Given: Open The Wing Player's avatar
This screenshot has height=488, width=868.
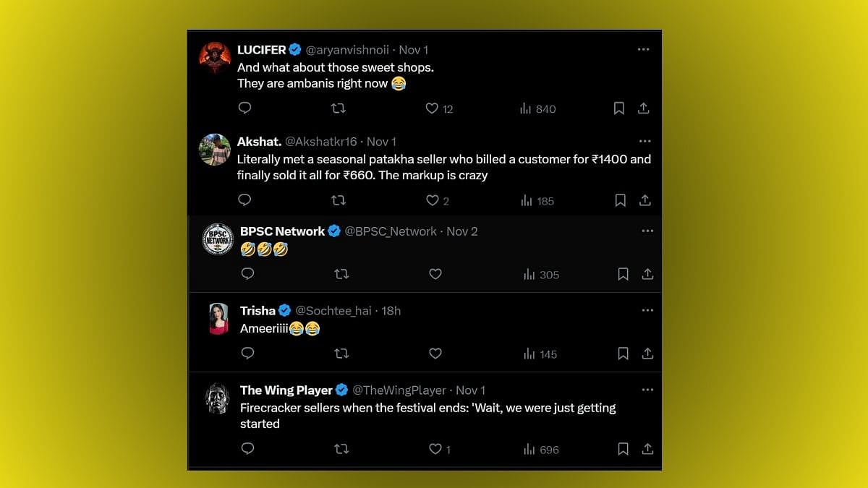Looking at the screenshot, I should [x=217, y=398].
